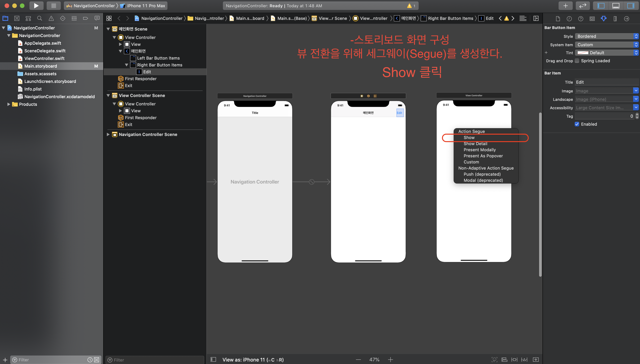
Task: Toggle the document outline button
Action: tap(213, 359)
